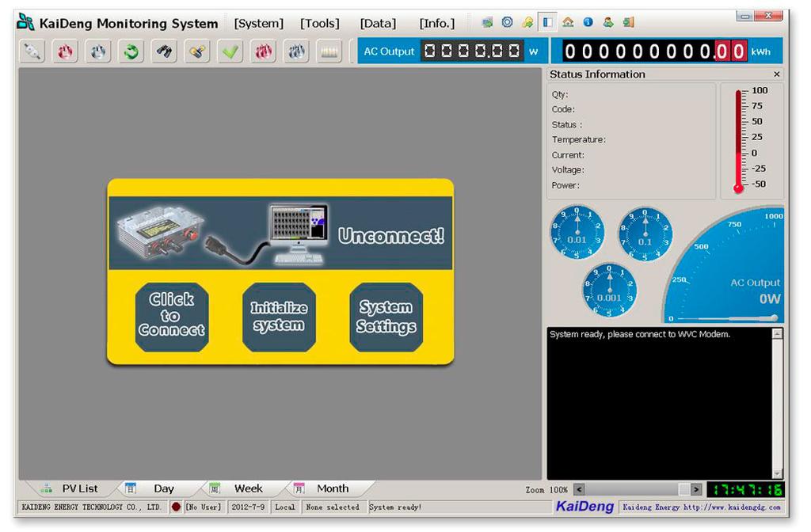
Task: Click the [No User] status bar entry
Action: 204,507
